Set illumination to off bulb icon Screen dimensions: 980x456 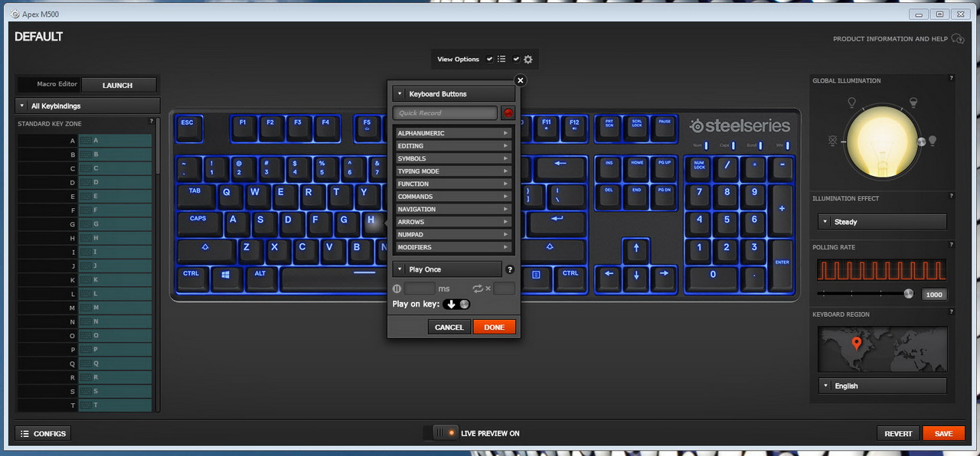point(833,142)
